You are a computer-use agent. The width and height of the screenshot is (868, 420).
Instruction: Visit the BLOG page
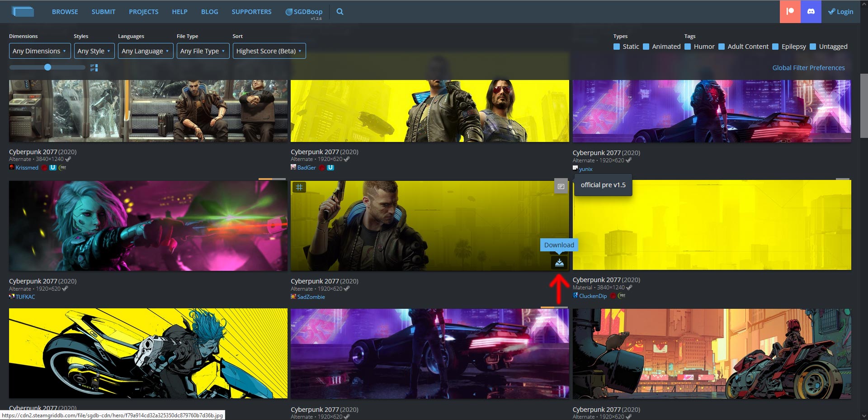tap(210, 12)
